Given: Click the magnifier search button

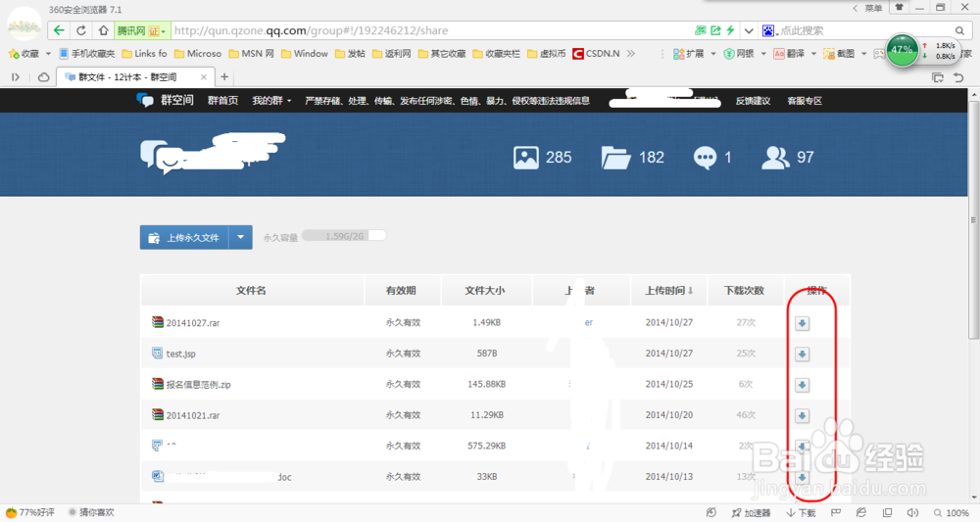Looking at the screenshot, I should tap(959, 30).
